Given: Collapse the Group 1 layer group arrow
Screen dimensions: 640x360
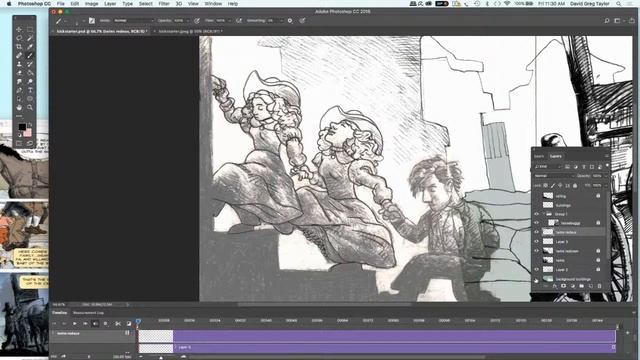Looking at the screenshot, I should click(544, 214).
